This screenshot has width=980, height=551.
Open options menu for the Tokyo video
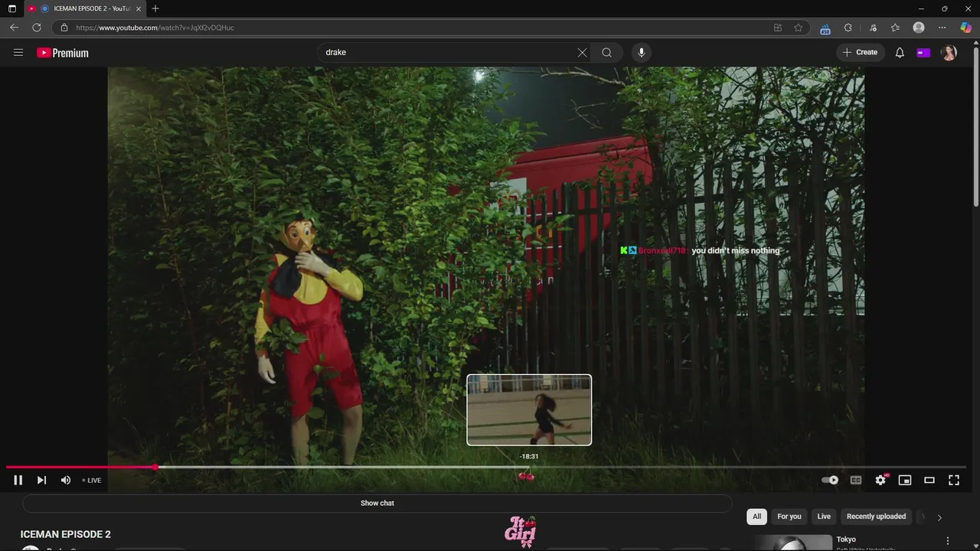pos(948,541)
